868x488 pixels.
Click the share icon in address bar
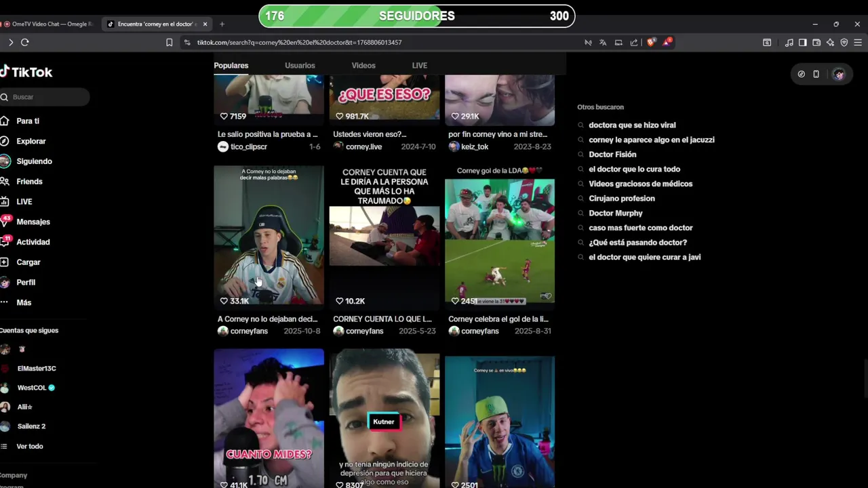point(633,42)
